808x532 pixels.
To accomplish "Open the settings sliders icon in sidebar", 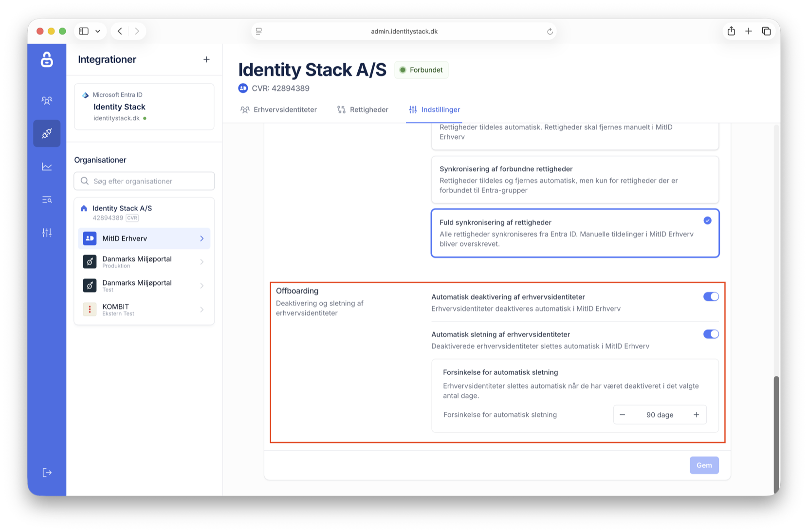I will pos(47,233).
